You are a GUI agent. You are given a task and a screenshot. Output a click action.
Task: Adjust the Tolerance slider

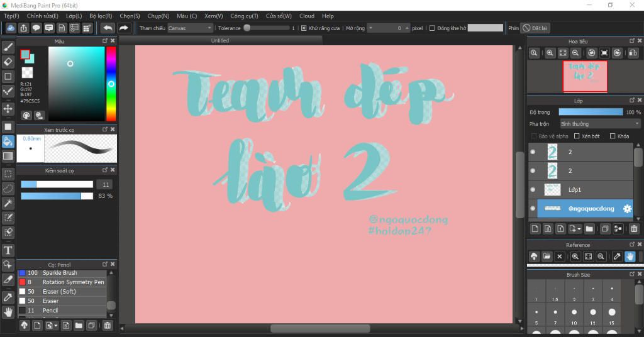pos(267,28)
